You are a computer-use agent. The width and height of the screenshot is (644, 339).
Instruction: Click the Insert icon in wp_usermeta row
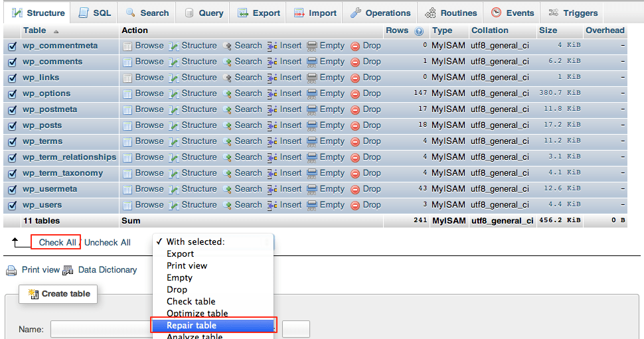272,190
